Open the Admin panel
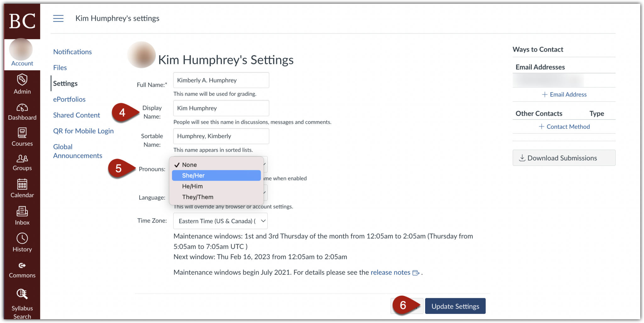 (22, 84)
